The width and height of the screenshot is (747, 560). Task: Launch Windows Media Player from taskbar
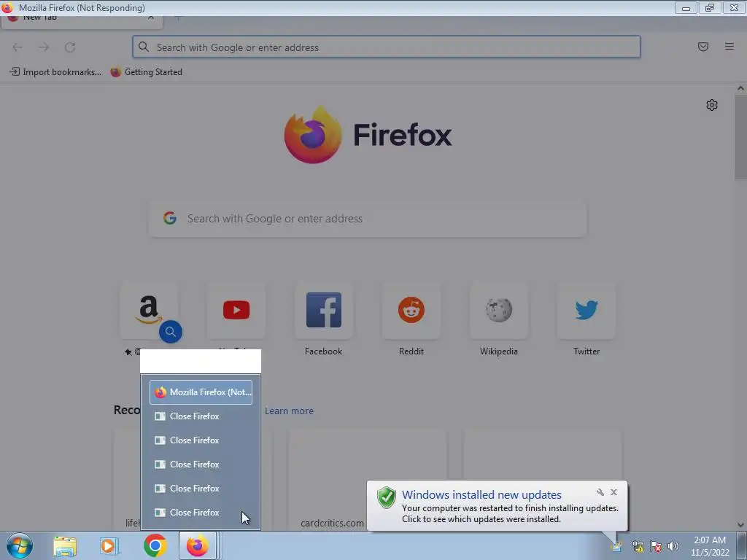coord(109,545)
